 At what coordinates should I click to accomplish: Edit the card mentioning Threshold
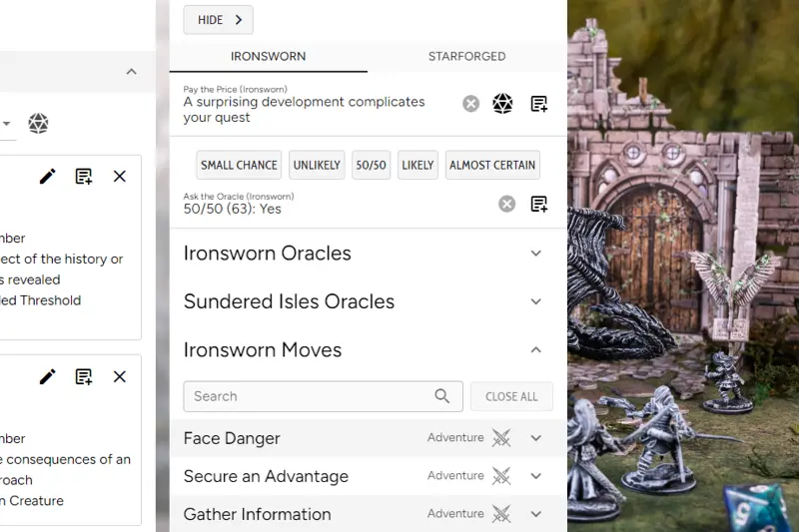tap(47, 177)
